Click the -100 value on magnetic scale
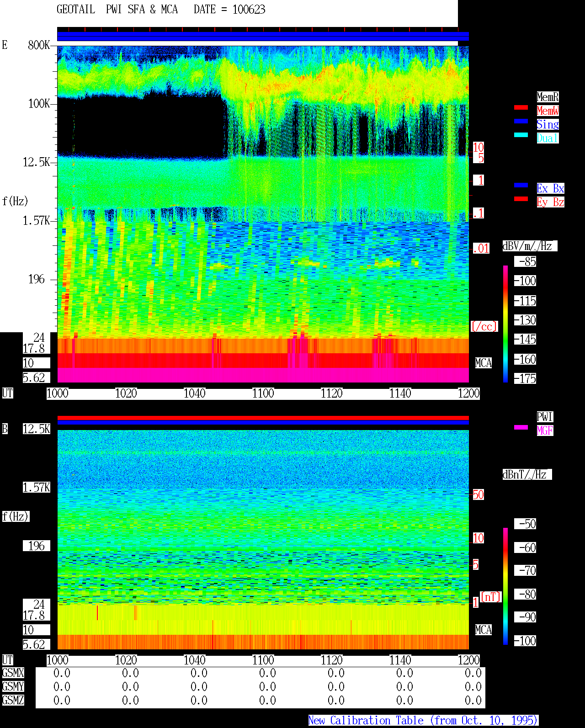Screen dimensions: 585x728 click(x=526, y=641)
